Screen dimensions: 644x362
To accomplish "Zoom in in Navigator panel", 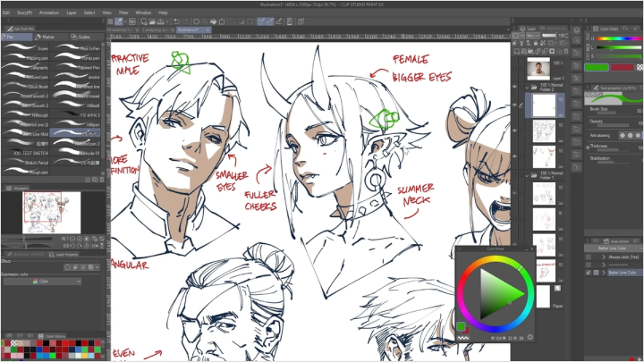I will tap(80, 239).
